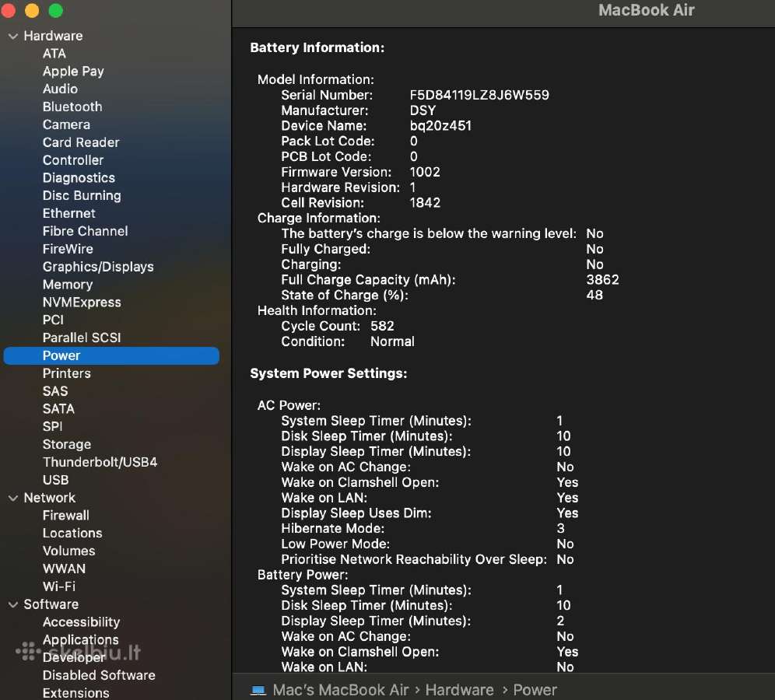Open Firewall under Network
775x700 pixels.
(x=66, y=516)
